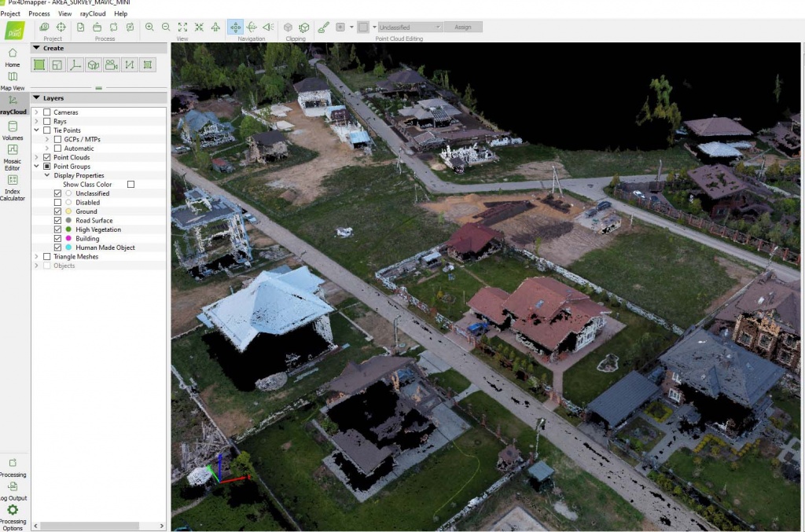Collapse the Tie Points tree node
The image size is (805, 532).
pos(36,130)
